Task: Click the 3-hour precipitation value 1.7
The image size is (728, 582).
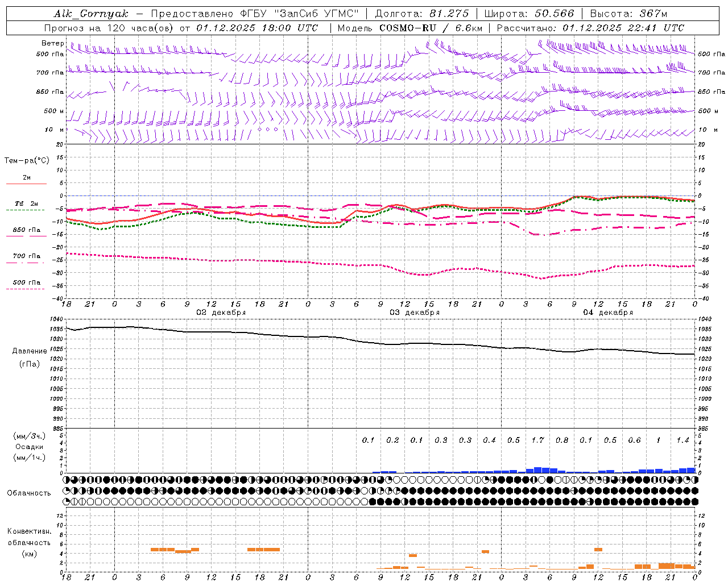Action: coord(537,440)
